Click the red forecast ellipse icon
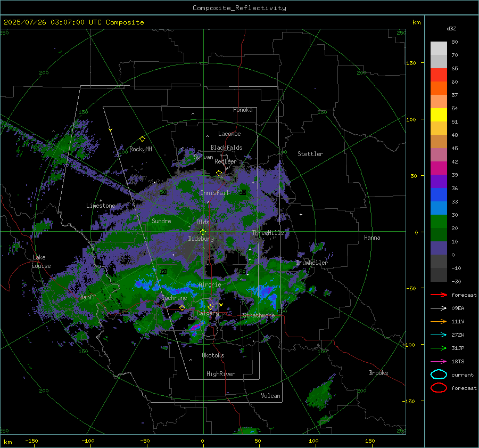The height and width of the screenshot is (448, 479). point(439,388)
